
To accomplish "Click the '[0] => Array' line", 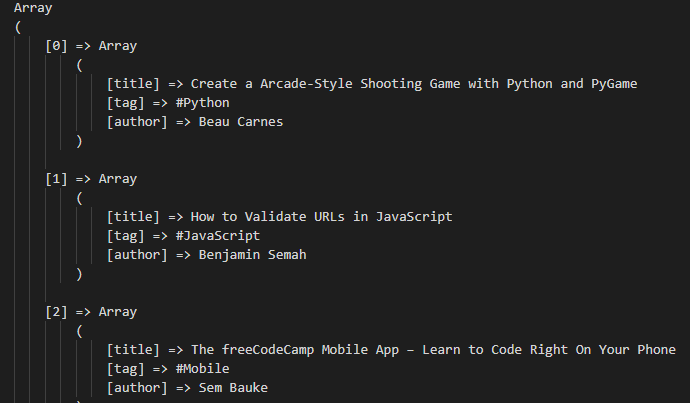I will click(x=91, y=46).
